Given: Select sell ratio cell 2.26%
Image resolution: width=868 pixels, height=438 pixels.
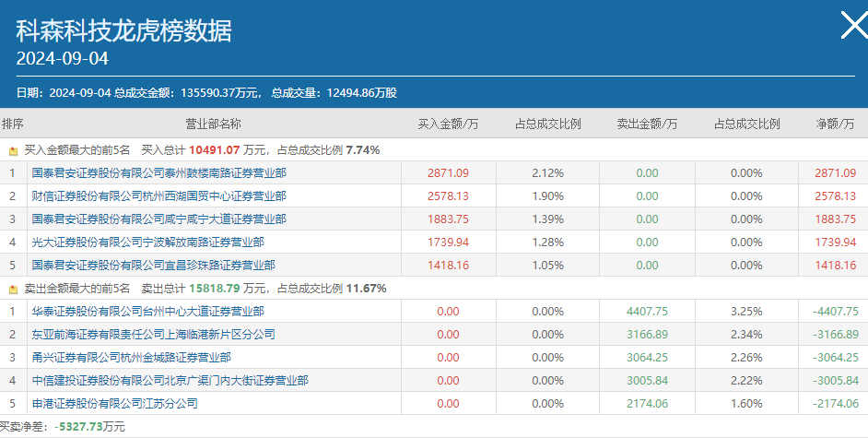Looking at the screenshot, I should tap(746, 358).
